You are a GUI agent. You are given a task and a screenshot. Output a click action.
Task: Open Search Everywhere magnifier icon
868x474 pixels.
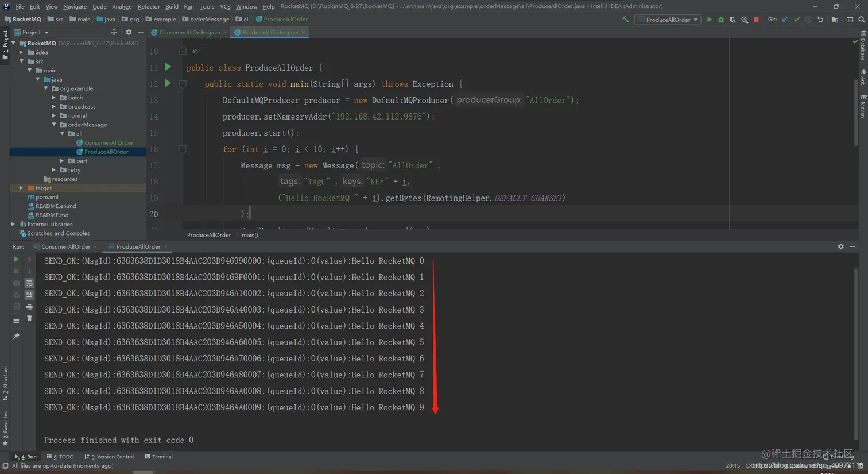(862, 20)
